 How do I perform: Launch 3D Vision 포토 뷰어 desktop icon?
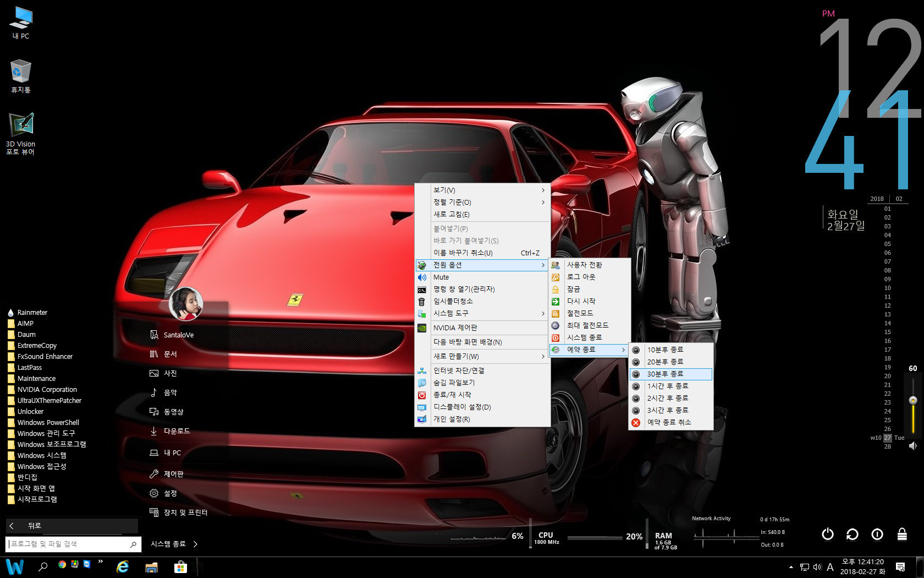(x=21, y=134)
